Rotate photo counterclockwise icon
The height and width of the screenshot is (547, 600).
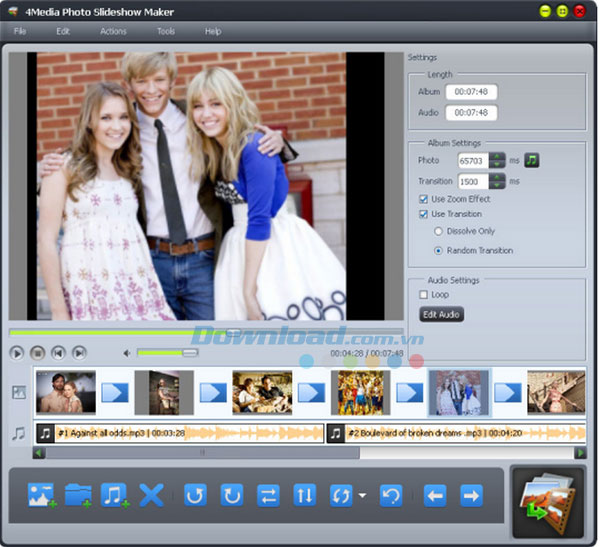[x=195, y=495]
